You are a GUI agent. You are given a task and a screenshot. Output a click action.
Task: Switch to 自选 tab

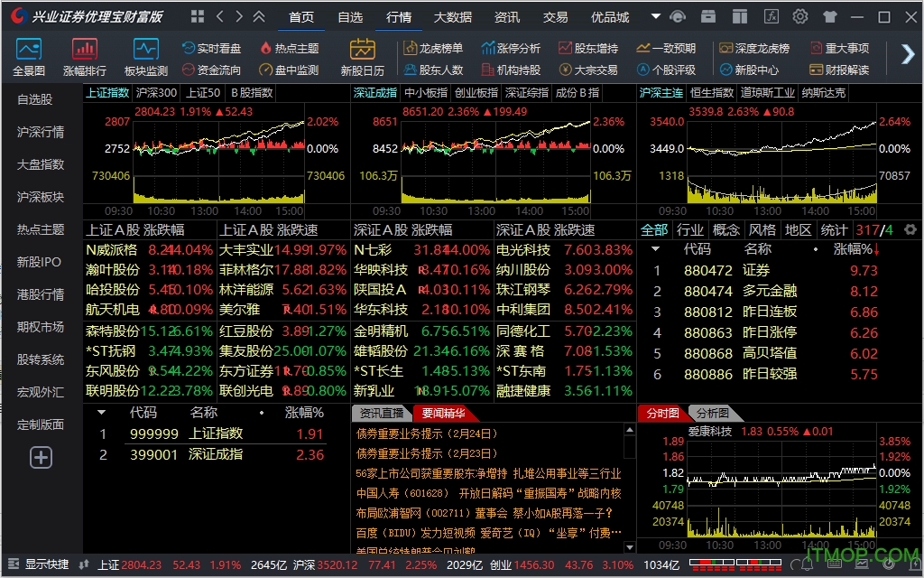350,17
